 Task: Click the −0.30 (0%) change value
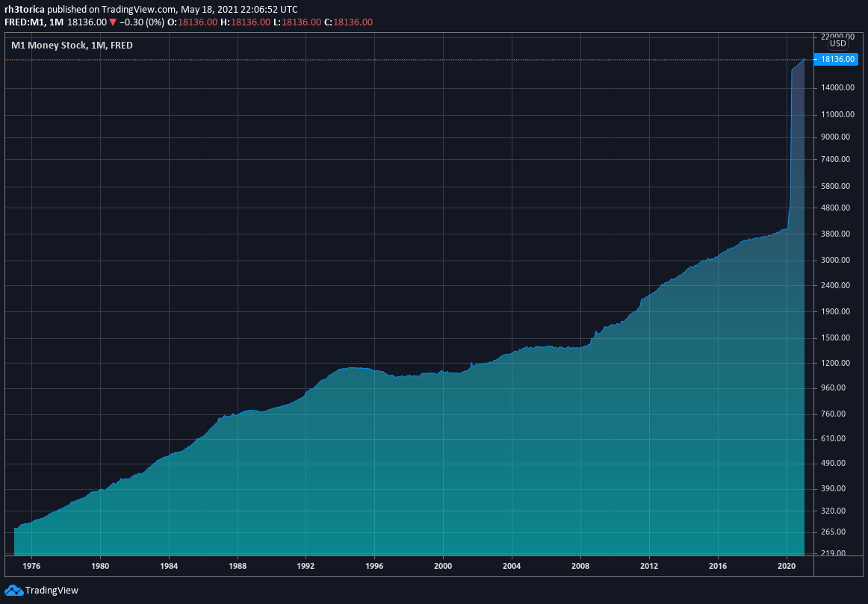point(142,22)
